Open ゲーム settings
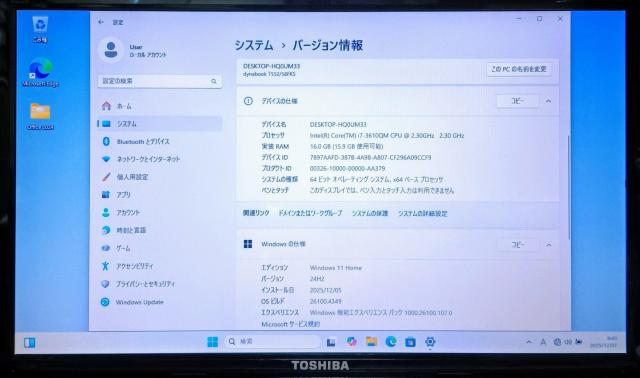Screen dimensions: 640x378 [160, 248]
